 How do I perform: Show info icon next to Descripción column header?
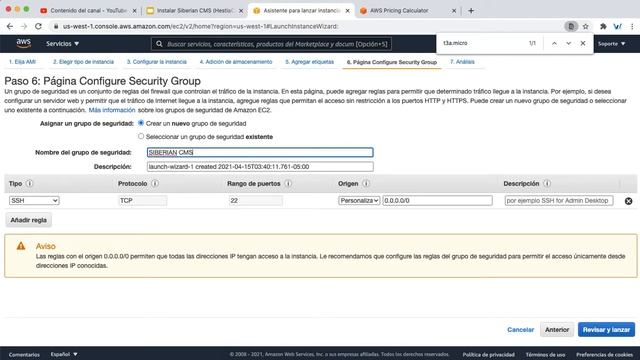point(547,184)
